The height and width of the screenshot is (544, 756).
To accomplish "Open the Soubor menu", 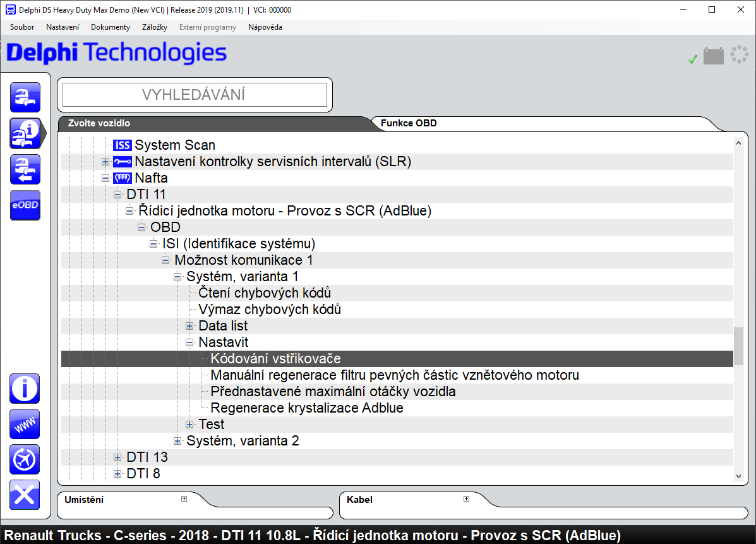I will (22, 27).
